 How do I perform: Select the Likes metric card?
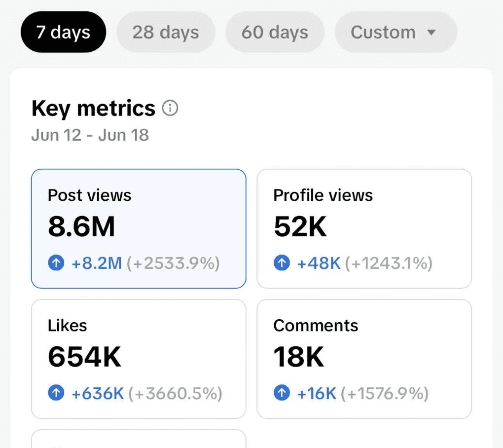pos(139,359)
